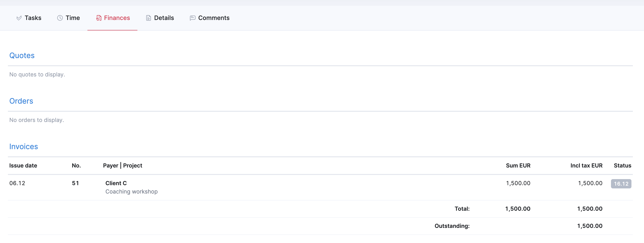Click the Payer | Project column header
This screenshot has height=243, width=644.
point(123,166)
